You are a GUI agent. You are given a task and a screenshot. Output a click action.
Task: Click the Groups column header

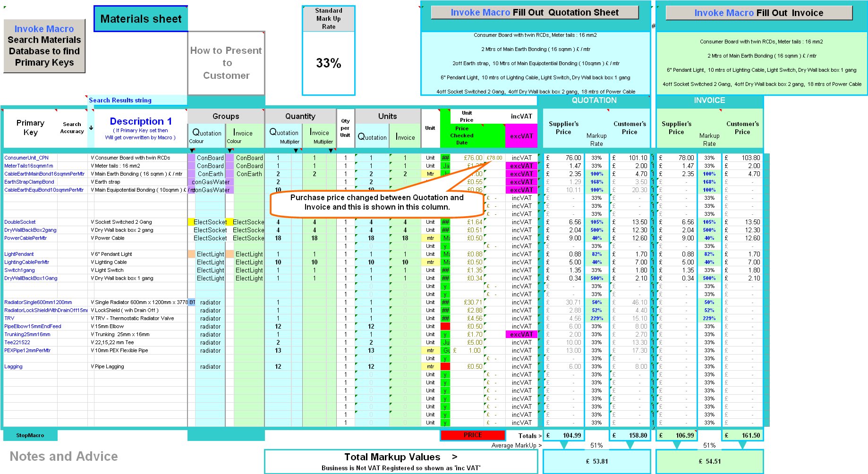point(226,116)
